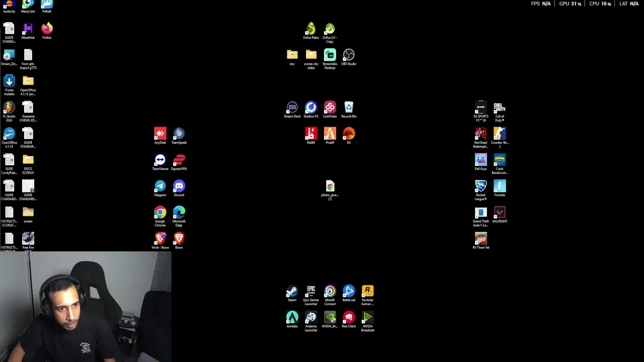The width and height of the screenshot is (644, 362).
Task: Launch FL Studio 2024
Action: tap(9, 112)
